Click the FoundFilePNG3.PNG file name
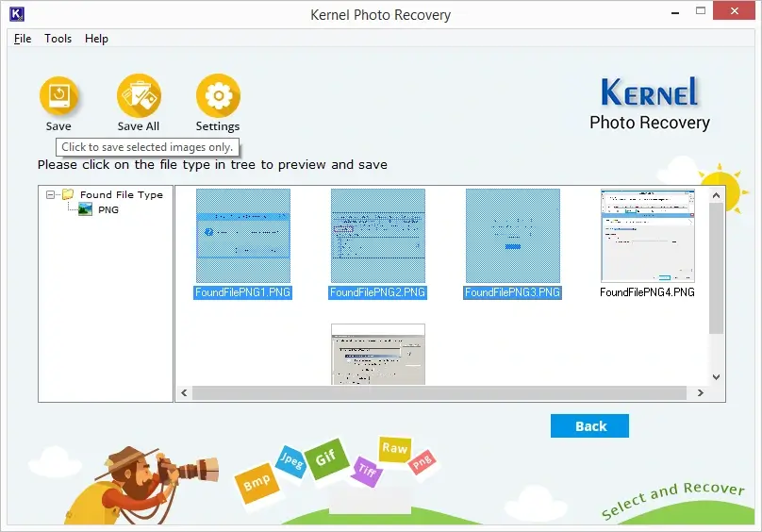The height and width of the screenshot is (532, 762). pos(512,292)
